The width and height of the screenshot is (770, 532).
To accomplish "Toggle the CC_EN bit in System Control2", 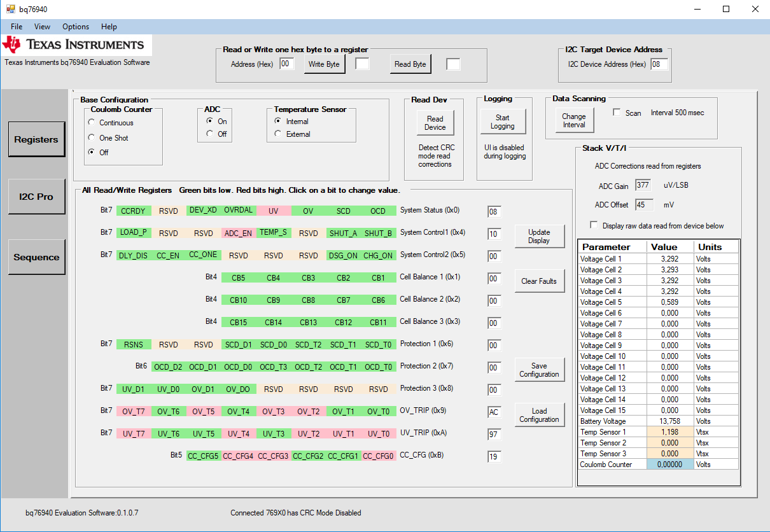I will tap(169, 255).
